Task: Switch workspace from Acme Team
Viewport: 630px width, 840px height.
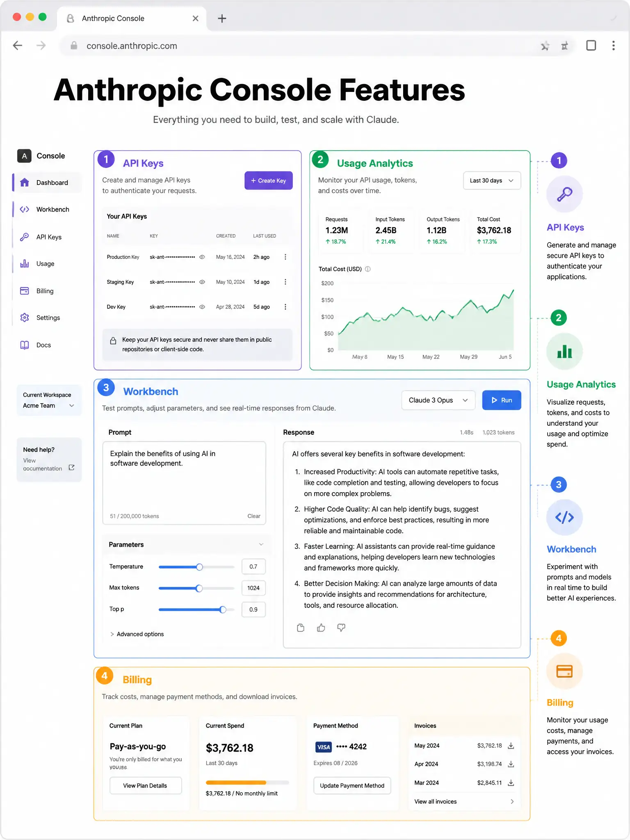Action: tap(49, 406)
